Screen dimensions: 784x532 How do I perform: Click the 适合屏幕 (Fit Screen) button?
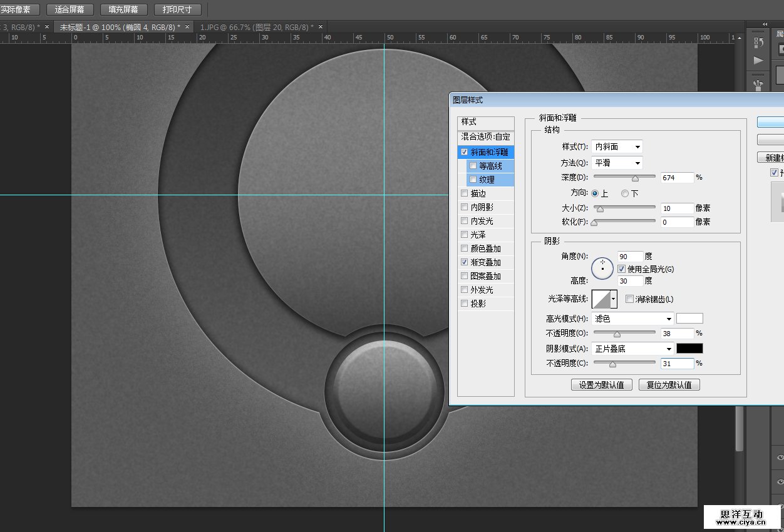coord(70,9)
